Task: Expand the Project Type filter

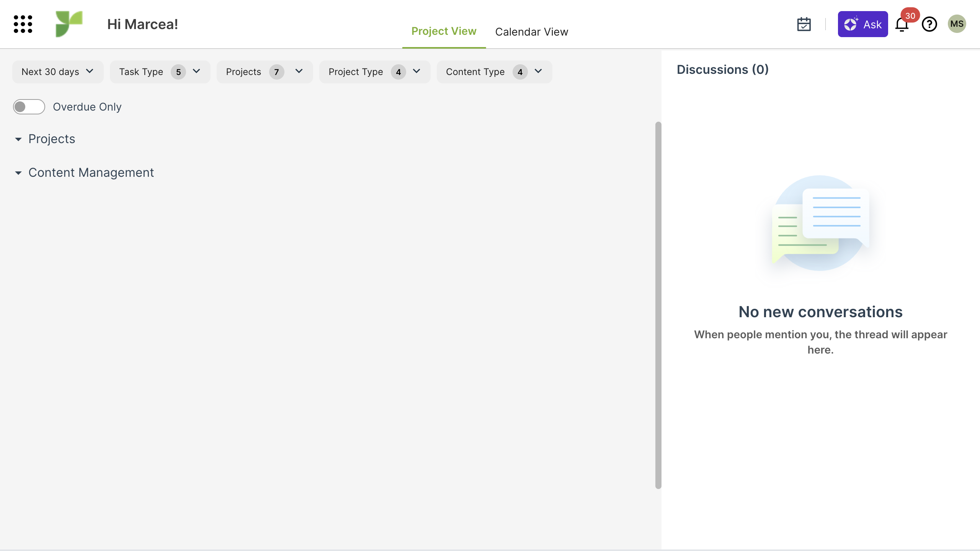Action: point(374,72)
